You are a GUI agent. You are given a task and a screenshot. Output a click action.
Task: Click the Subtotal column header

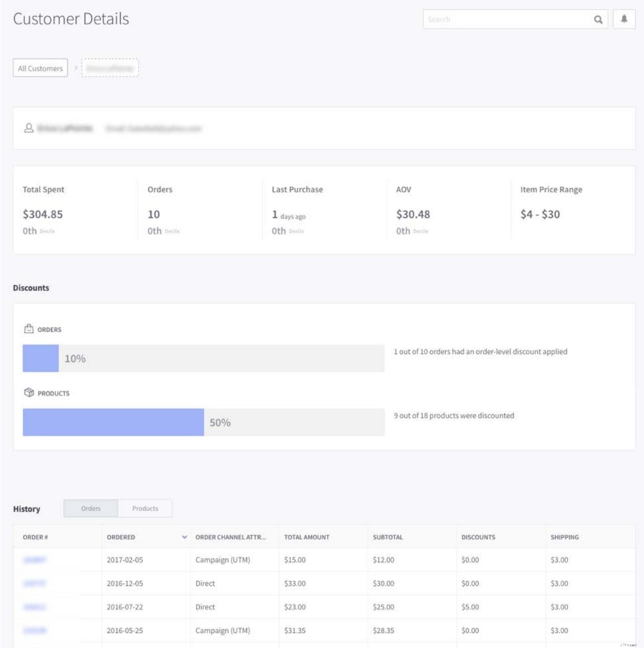point(388,537)
